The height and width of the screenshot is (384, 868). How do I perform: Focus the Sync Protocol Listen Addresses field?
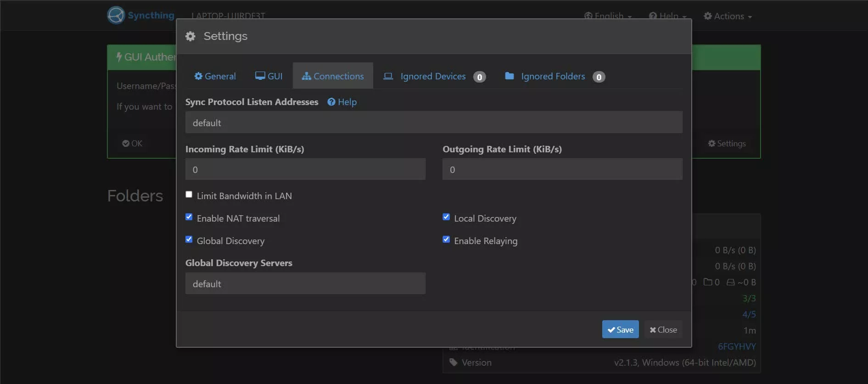click(x=434, y=122)
